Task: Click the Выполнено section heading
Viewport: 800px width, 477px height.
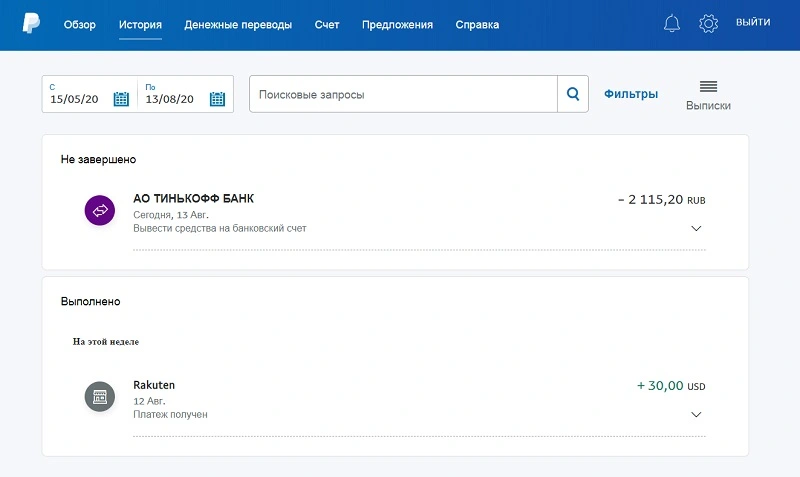Action: 91,301
